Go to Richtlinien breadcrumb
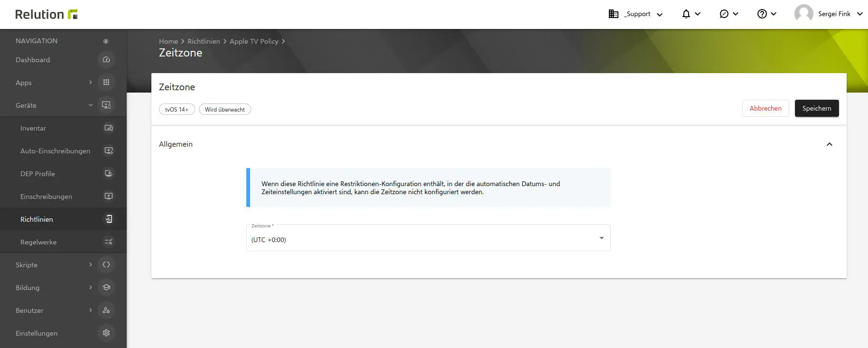The height and width of the screenshot is (348, 868). coord(204,41)
